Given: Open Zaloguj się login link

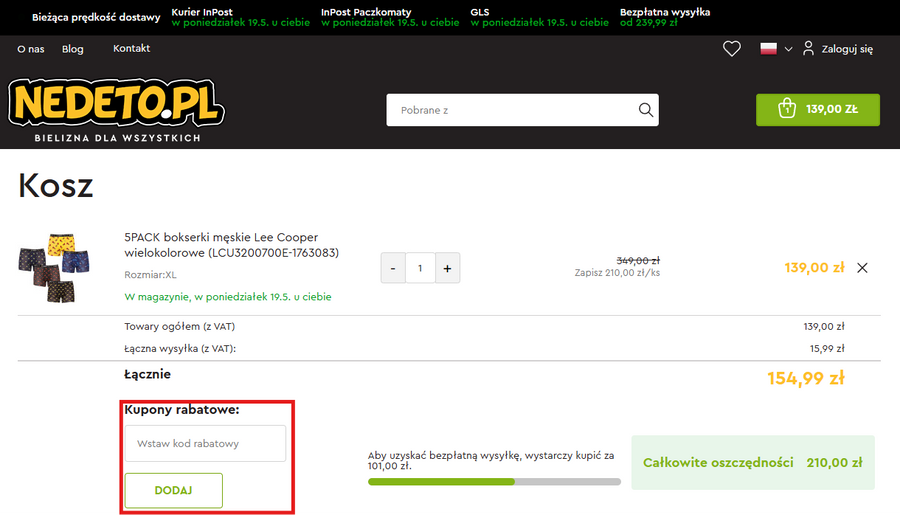Looking at the screenshot, I should click(847, 49).
